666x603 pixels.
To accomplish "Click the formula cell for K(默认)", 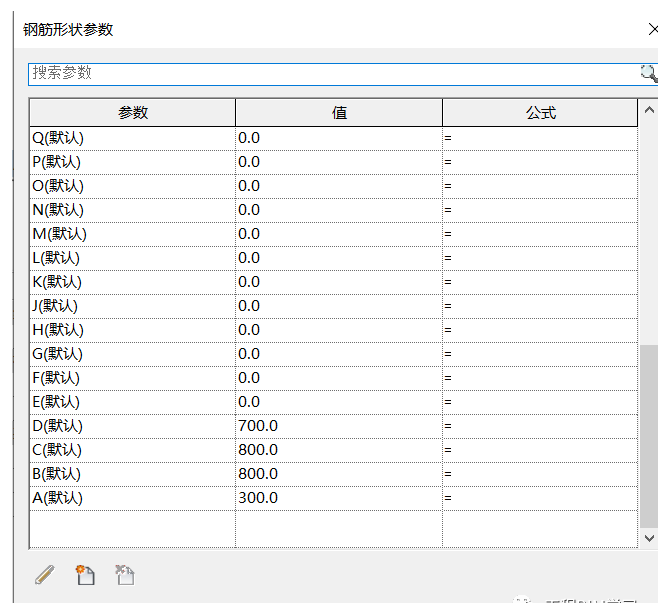I will pos(540,282).
